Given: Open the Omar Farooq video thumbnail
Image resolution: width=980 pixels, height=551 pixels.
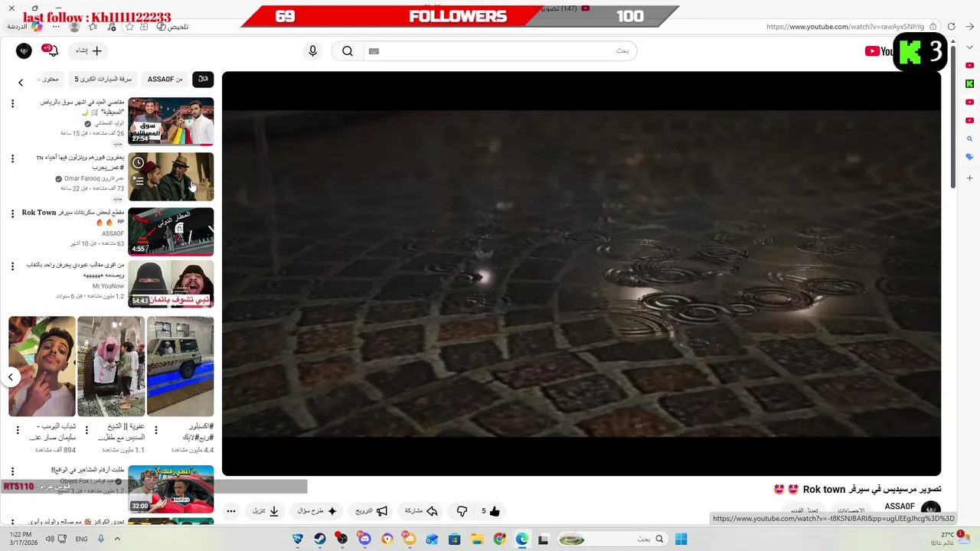Looking at the screenshot, I should click(x=171, y=176).
